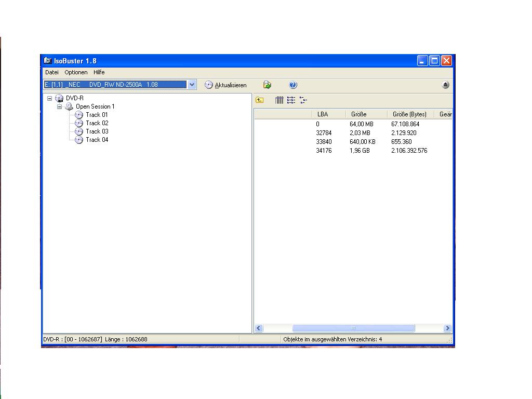The image size is (532, 399).
Task: Click the horizontal scrollbar left arrow
Action: click(259, 328)
